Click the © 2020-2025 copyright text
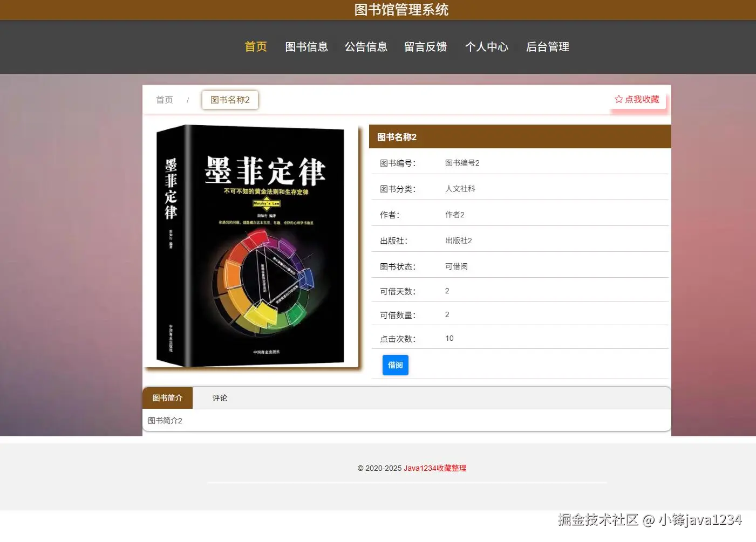 coord(379,468)
